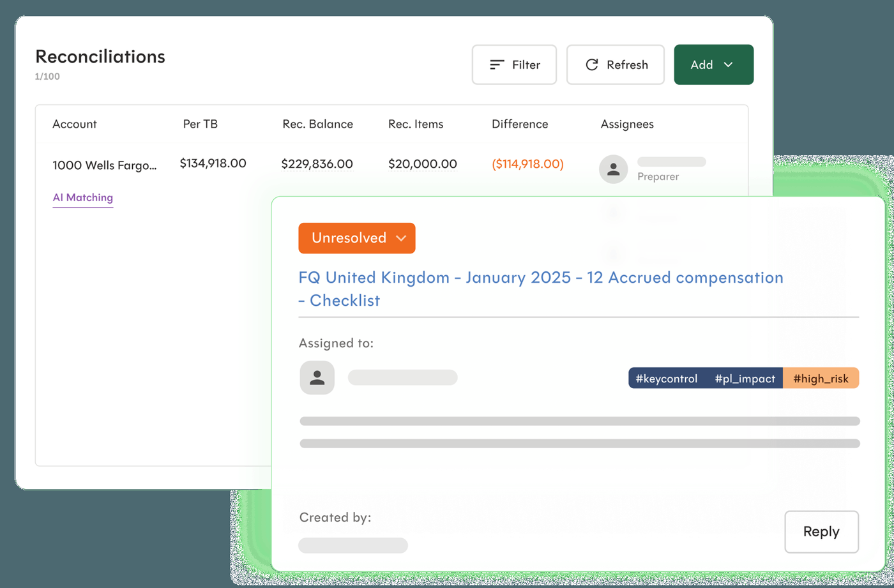
Task: Click the chevron on Unresolved badge
Action: pos(401,238)
